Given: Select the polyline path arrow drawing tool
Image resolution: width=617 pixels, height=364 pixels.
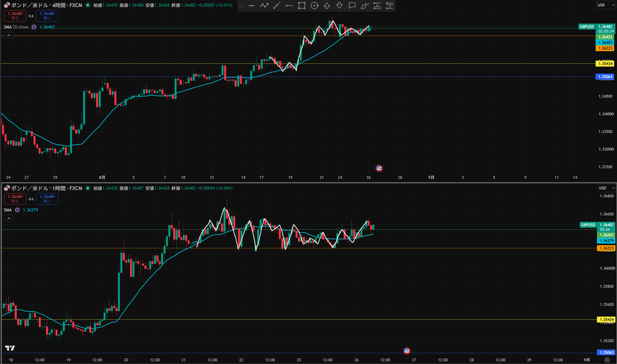Looking at the screenshot, I should 264,5.
